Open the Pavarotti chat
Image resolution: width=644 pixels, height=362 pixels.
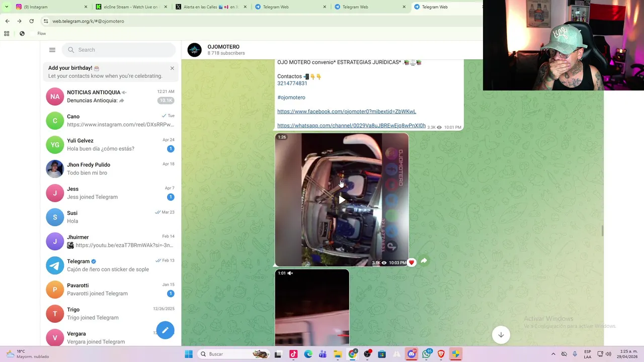111,290
